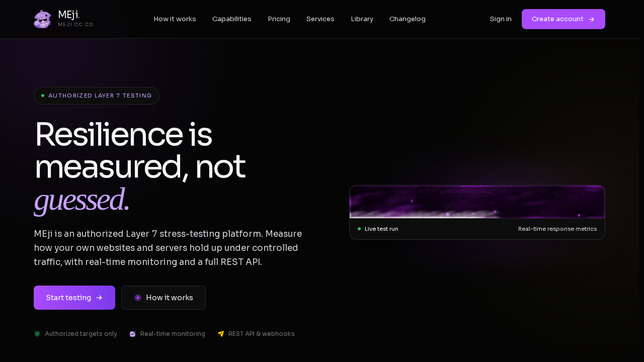Click the arrow icon in Create account
The height and width of the screenshot is (362, 644).
[x=592, y=19]
